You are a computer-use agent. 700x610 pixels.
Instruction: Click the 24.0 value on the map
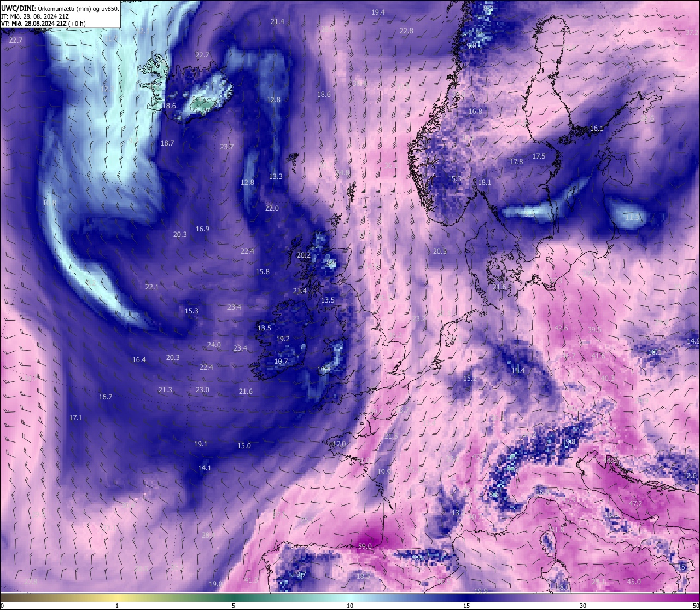coord(214,345)
